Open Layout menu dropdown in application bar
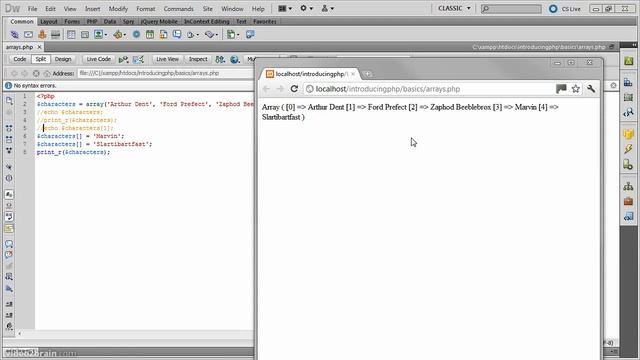The image size is (640, 360). click(x=285, y=8)
